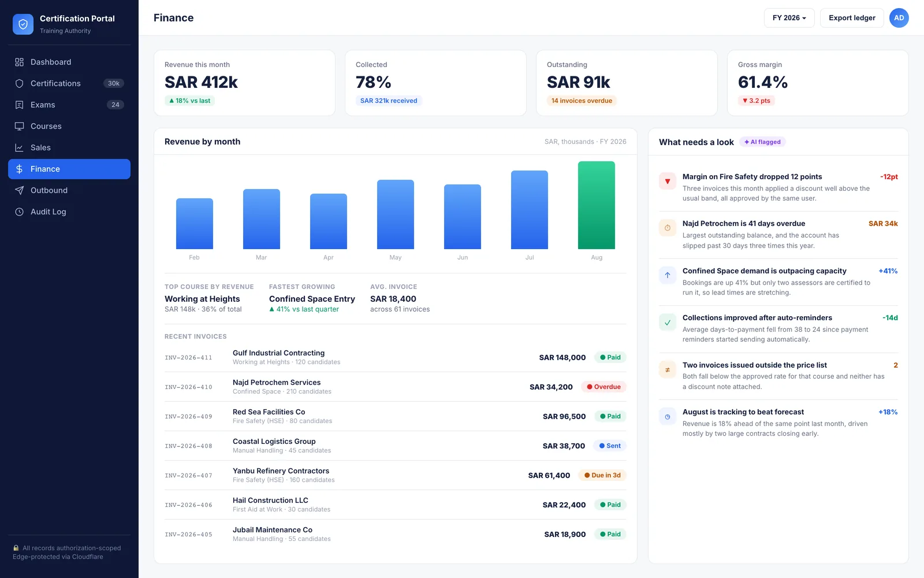
Task: Click the Sent status badge
Action: (x=610, y=446)
